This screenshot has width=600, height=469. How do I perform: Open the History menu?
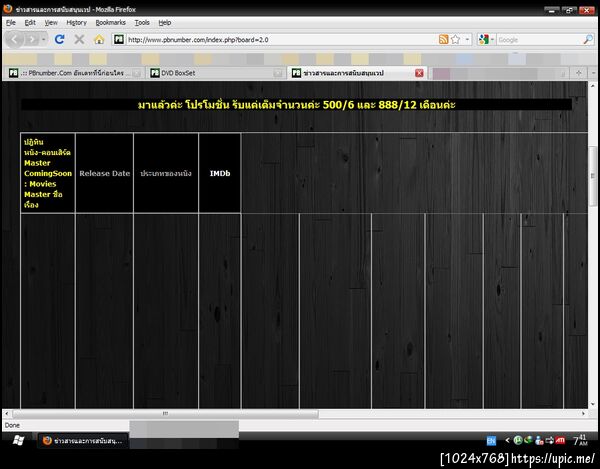click(x=77, y=23)
